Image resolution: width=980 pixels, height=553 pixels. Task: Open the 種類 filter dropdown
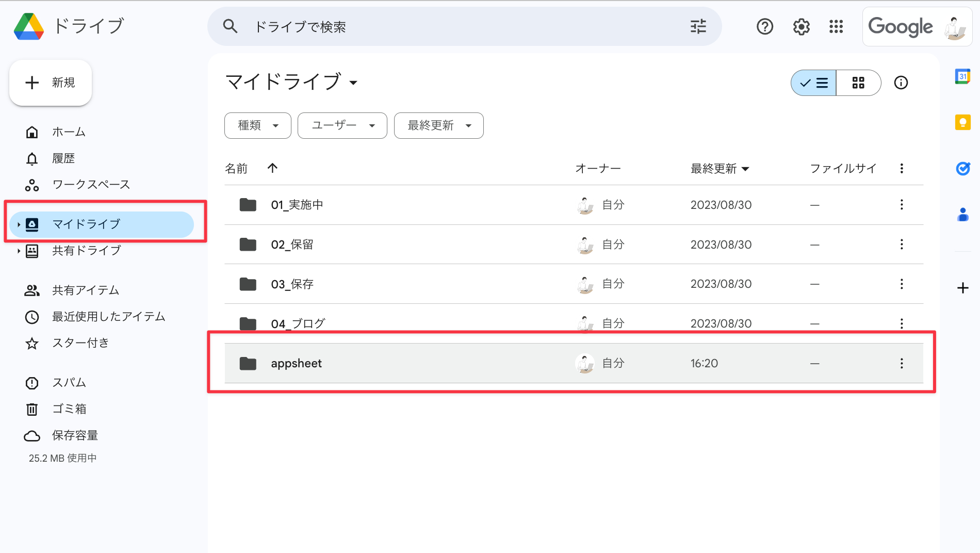257,125
